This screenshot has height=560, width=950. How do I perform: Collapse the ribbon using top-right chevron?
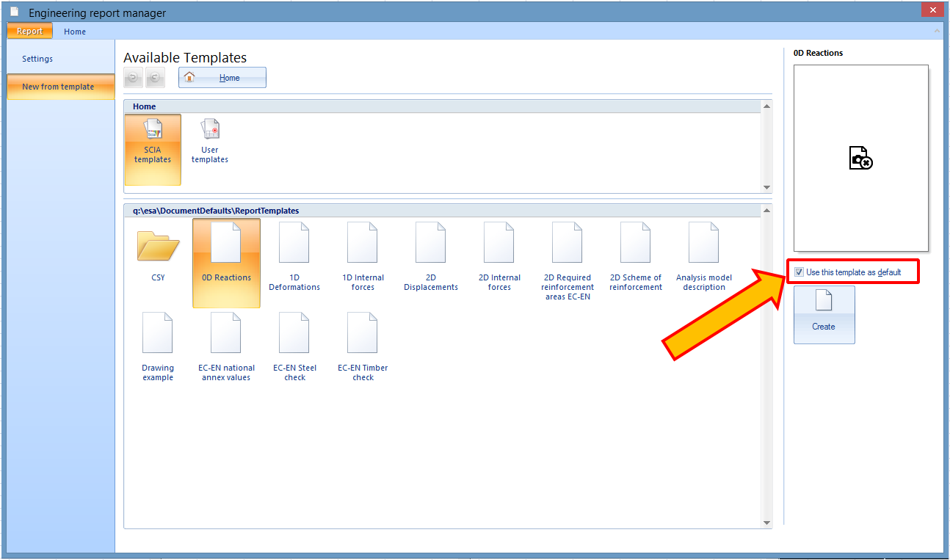(937, 32)
